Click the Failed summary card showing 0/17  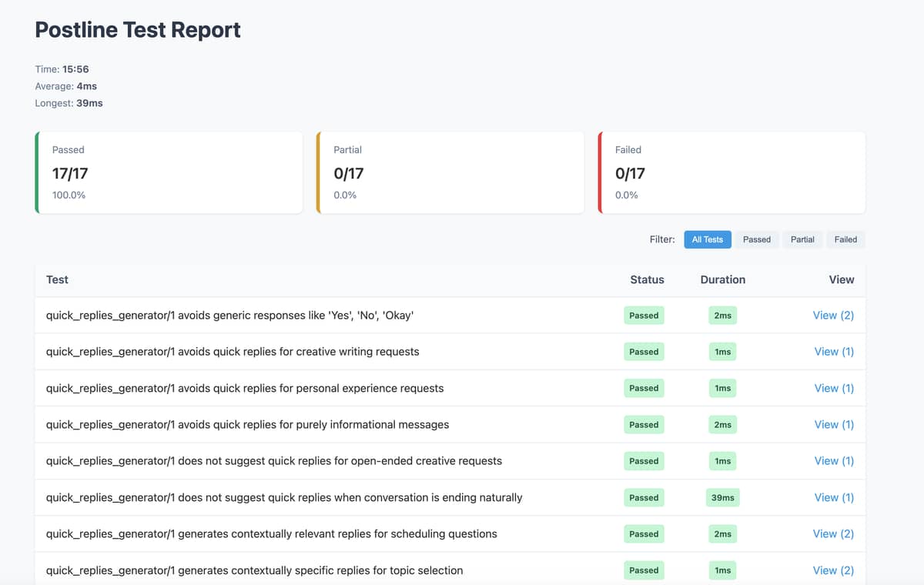click(x=731, y=172)
